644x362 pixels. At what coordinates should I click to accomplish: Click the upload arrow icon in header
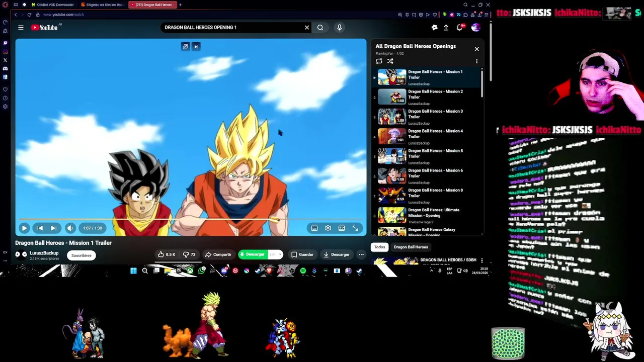446,28
